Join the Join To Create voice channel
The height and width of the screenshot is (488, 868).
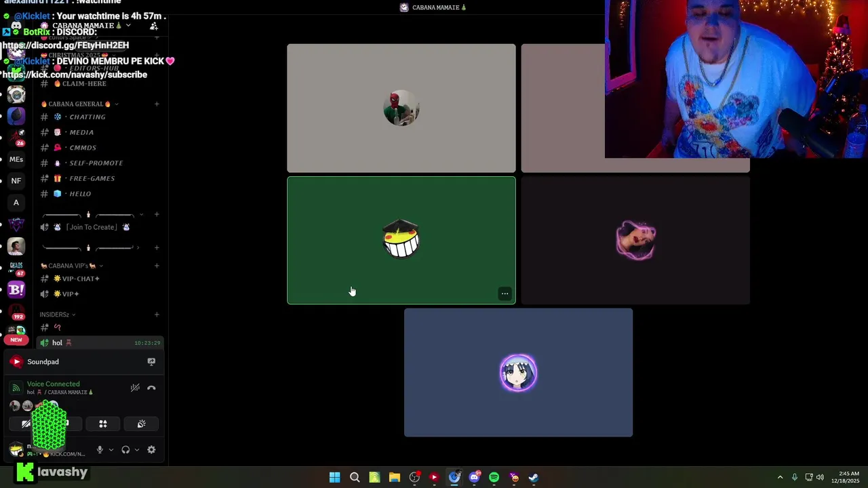tap(100, 227)
